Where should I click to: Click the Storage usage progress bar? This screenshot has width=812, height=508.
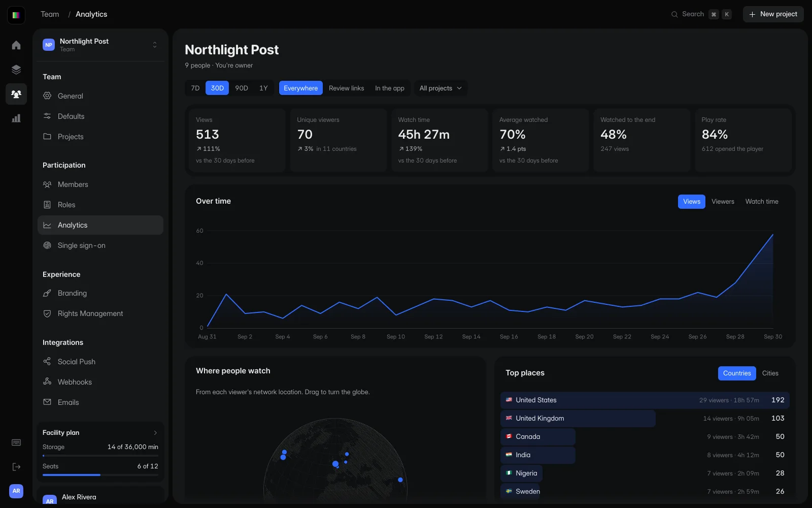point(100,456)
